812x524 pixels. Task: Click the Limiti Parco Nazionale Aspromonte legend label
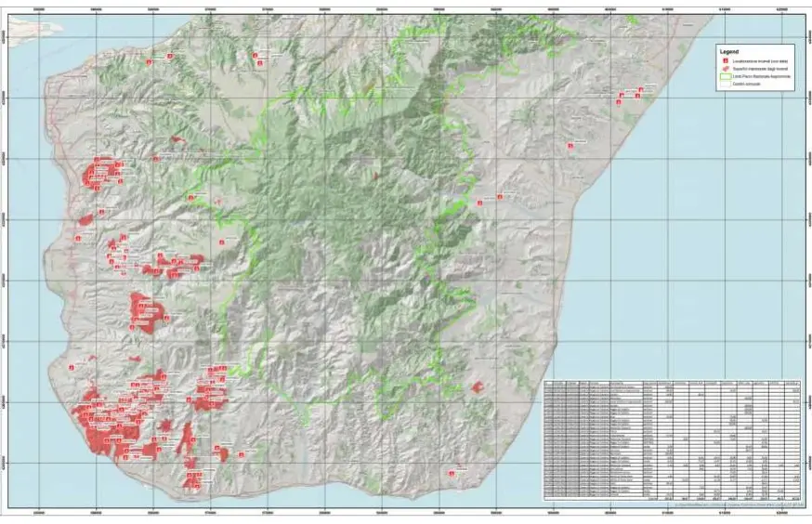click(x=762, y=76)
